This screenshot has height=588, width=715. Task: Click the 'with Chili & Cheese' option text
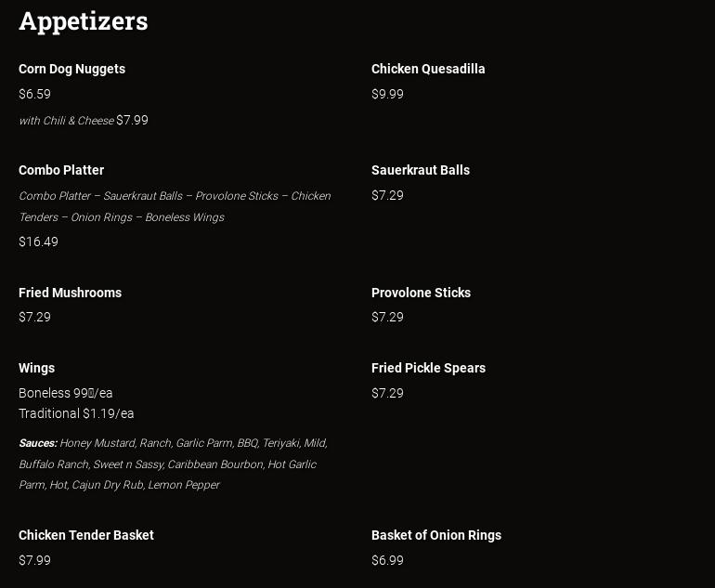[x=66, y=121]
